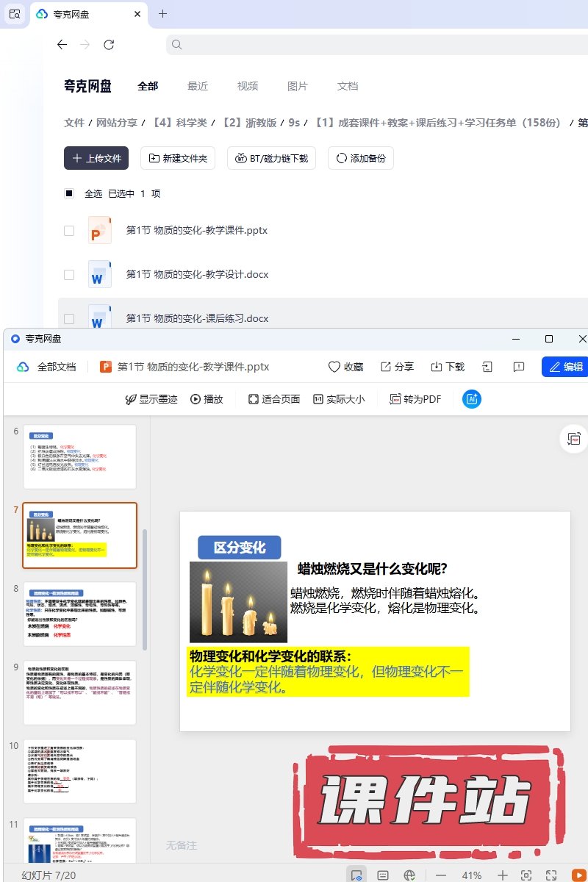Viewport: 588px width, 882px height.
Task: Zoom in with the plus icon
Action: tap(503, 875)
